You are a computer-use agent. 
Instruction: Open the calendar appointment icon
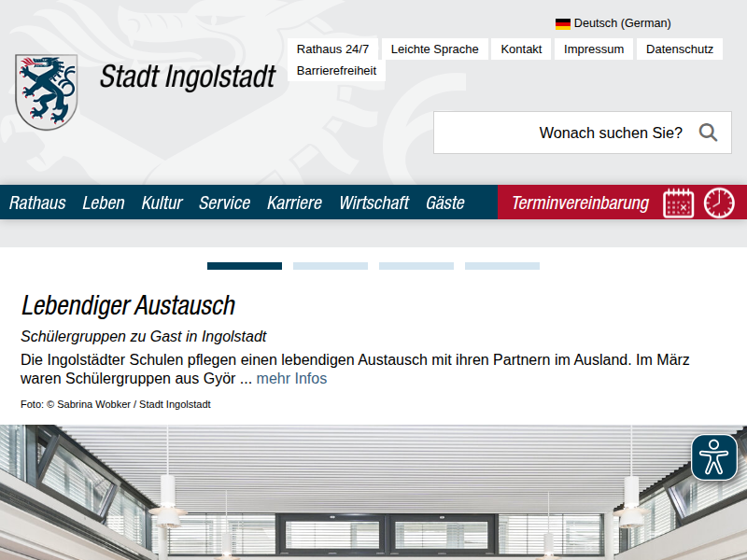click(x=679, y=203)
